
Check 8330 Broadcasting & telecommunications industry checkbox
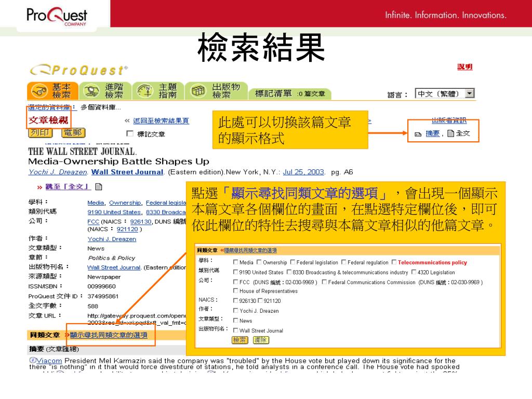click(x=289, y=272)
